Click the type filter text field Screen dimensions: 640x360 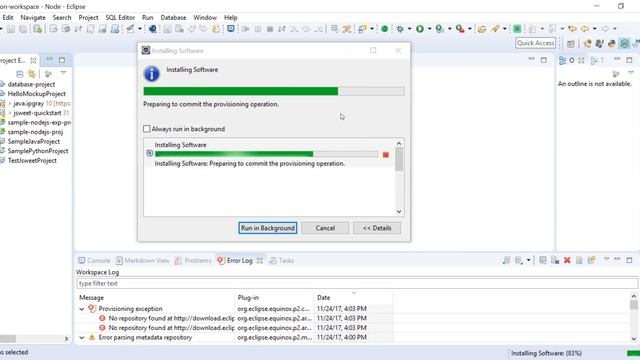357,283
